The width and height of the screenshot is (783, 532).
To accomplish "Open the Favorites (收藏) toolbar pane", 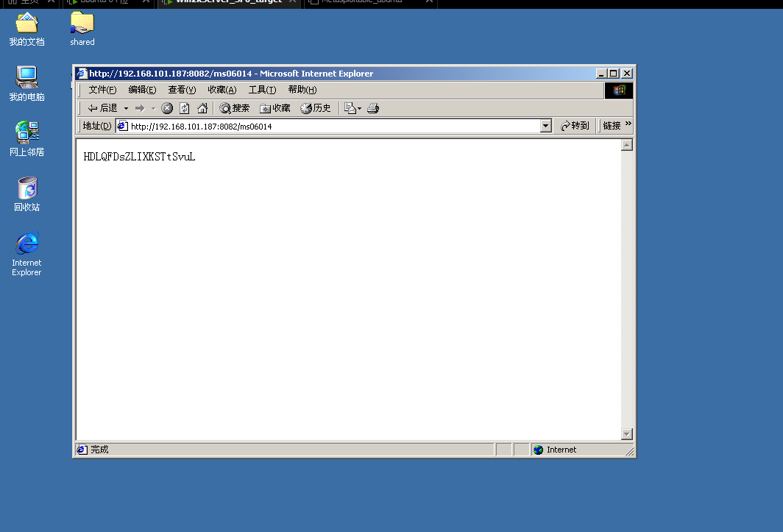I will (x=275, y=108).
